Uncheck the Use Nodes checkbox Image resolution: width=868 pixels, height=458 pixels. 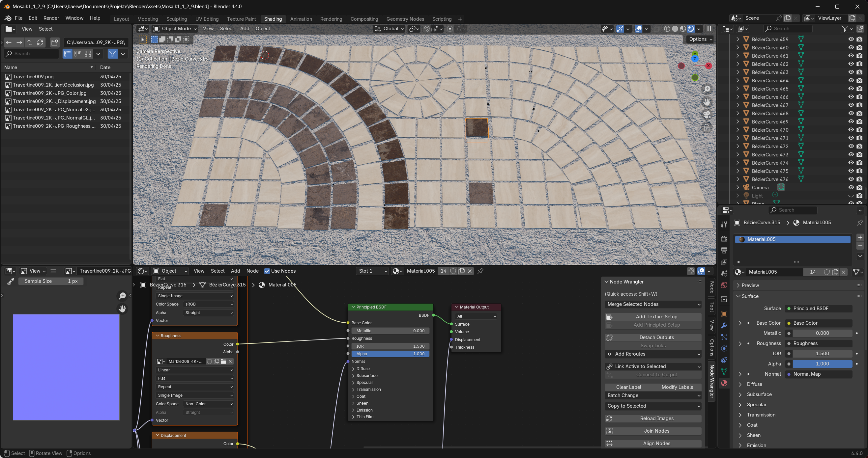(x=267, y=271)
